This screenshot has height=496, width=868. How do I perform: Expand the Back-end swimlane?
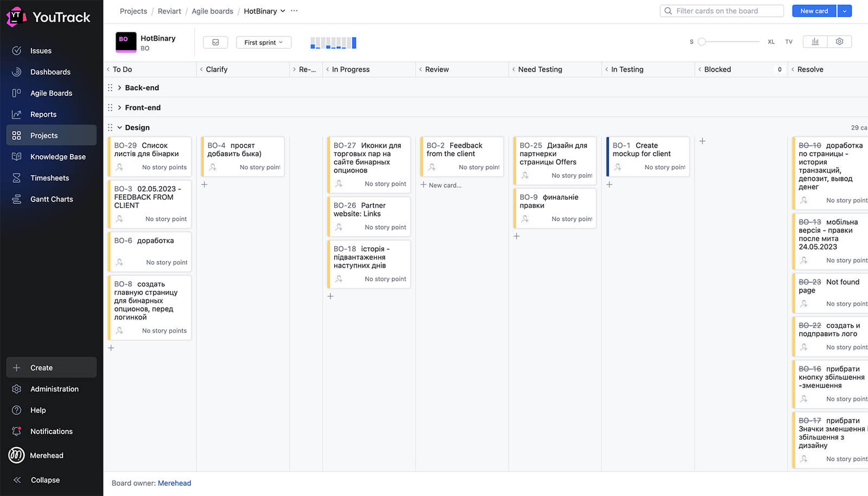[x=119, y=88]
